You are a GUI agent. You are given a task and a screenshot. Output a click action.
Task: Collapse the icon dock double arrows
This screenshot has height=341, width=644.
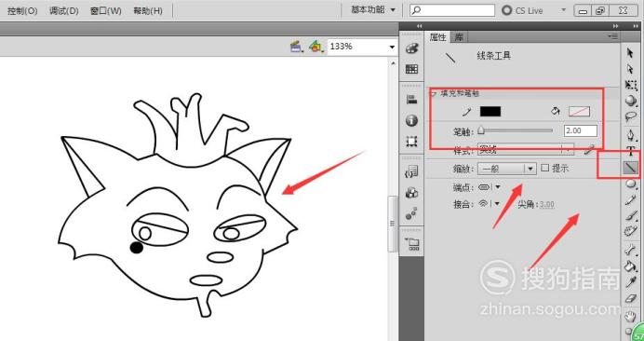coord(420,26)
